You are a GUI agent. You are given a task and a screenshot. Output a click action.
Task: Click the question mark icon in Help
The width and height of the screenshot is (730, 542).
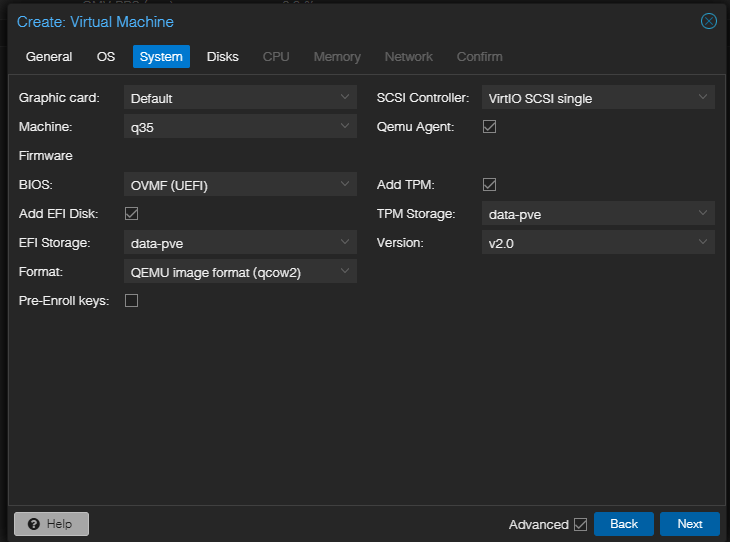pyautogui.click(x=34, y=524)
